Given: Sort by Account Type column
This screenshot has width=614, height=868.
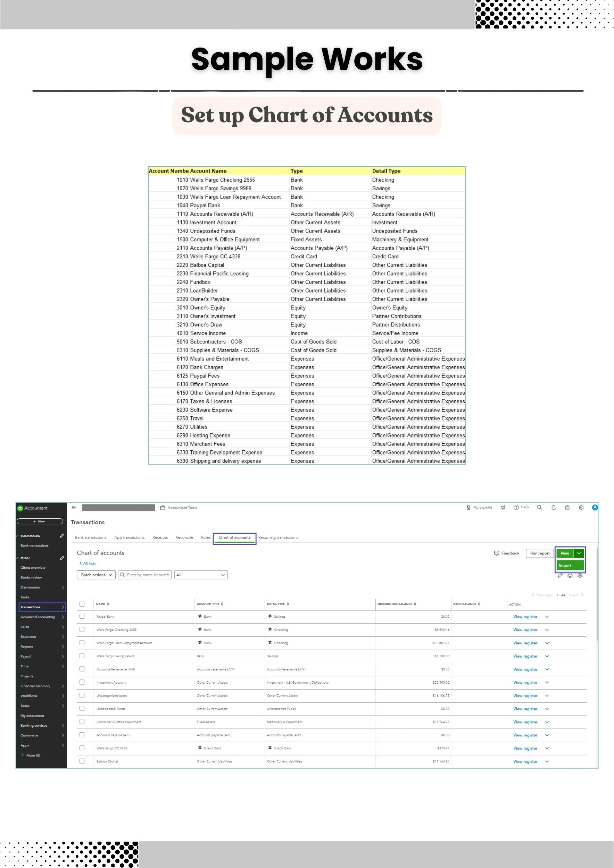Looking at the screenshot, I should 210,604.
